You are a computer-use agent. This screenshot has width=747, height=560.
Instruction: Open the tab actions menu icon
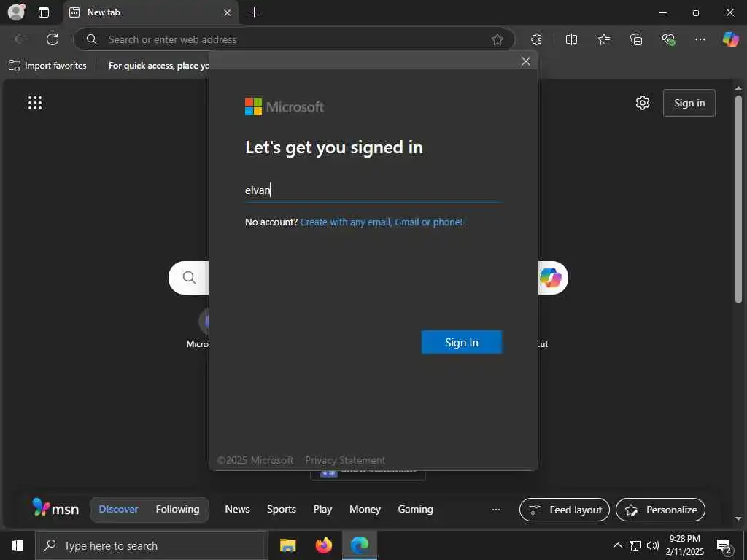point(43,12)
